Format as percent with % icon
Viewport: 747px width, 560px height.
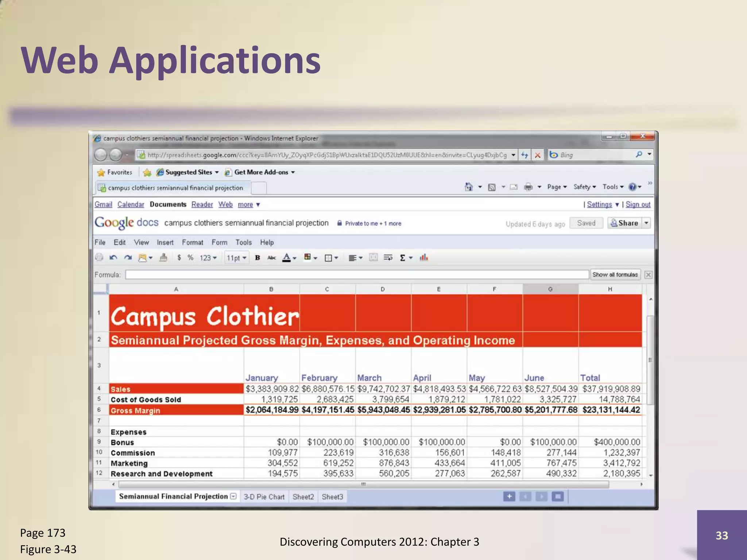[x=190, y=258]
